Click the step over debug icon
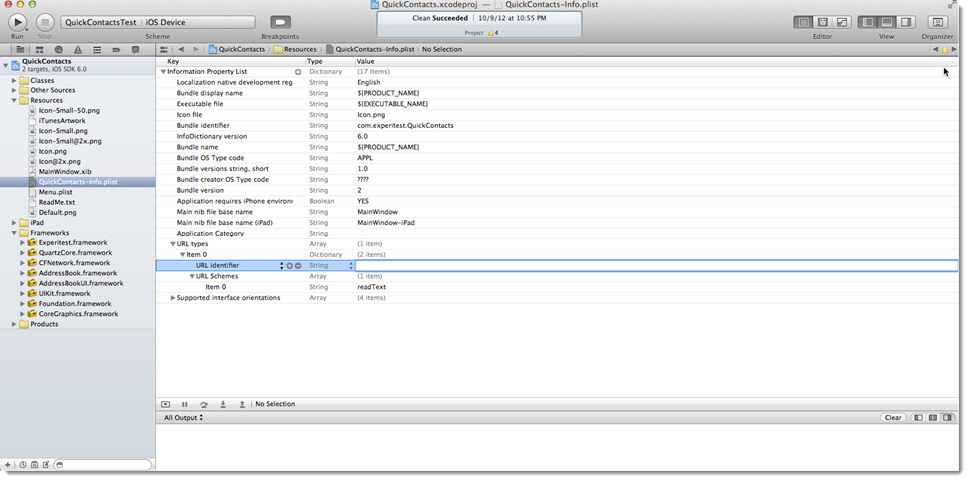Viewport: 968px width, 480px height. point(204,404)
